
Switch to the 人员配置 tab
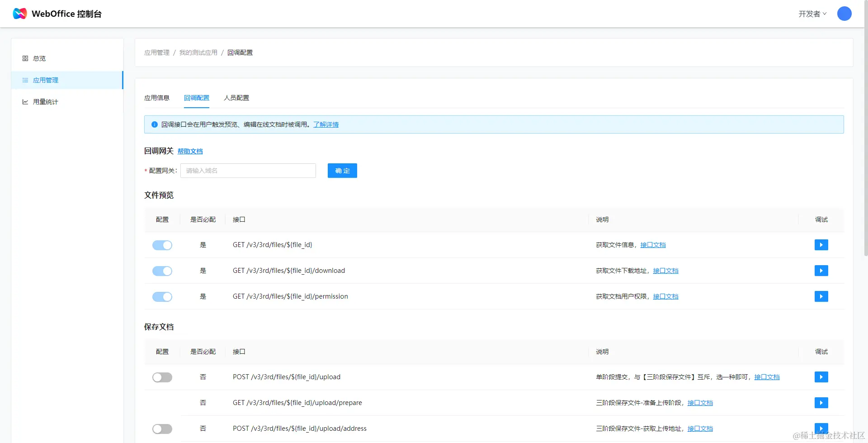236,98
